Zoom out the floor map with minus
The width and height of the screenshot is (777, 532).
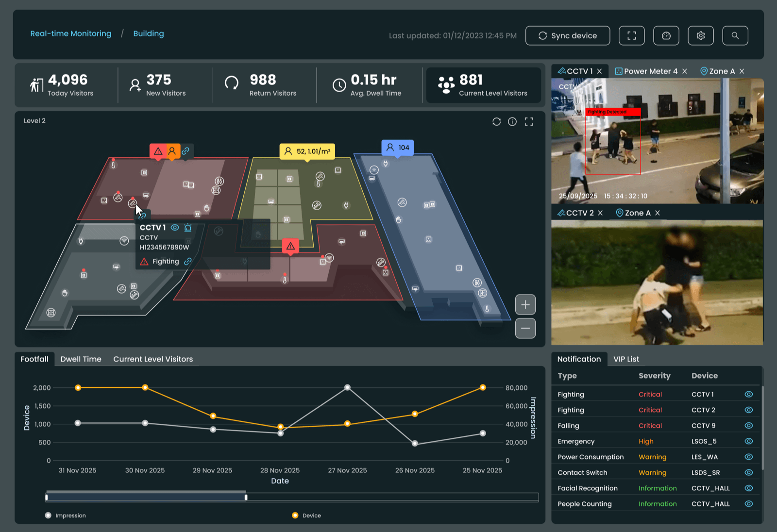tap(525, 328)
